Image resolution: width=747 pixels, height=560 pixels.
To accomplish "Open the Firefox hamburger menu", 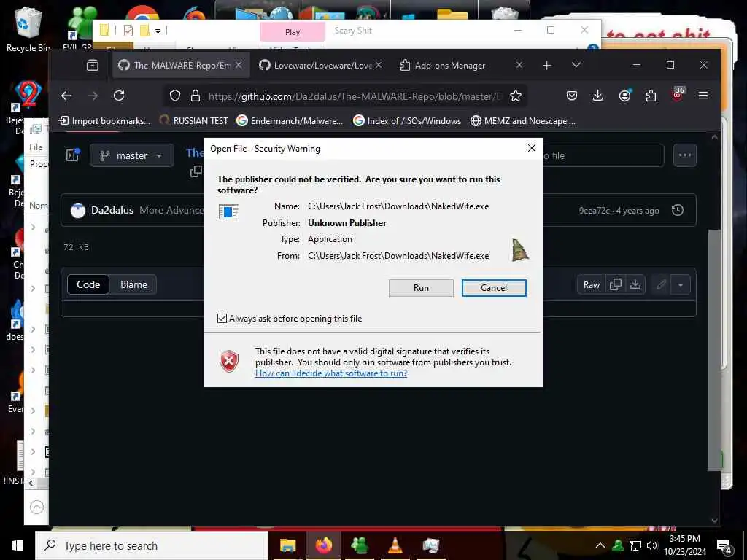I will click(x=703, y=96).
